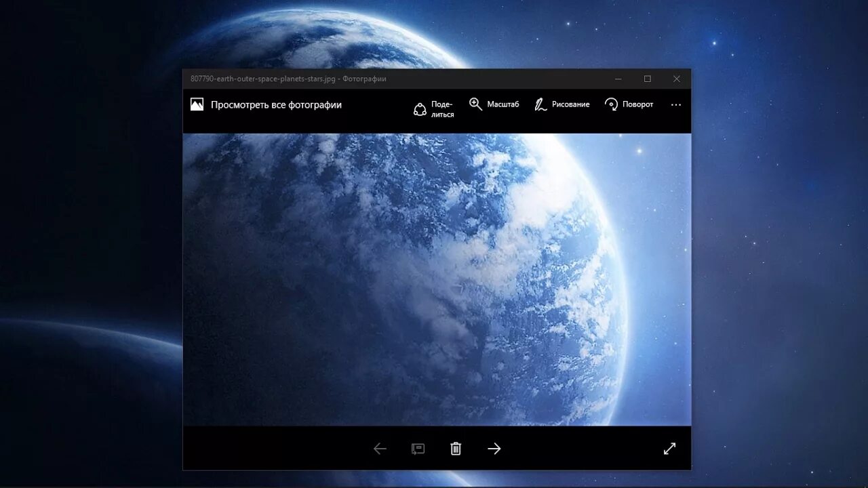Click the window title with the .jpg filename
Image resolution: width=868 pixels, height=488 pixels.
coord(288,79)
